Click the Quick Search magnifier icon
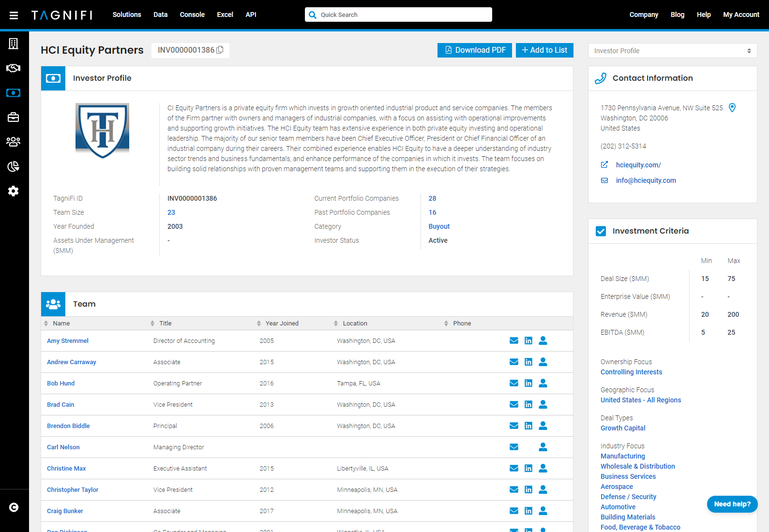This screenshot has width=769, height=532. pos(313,15)
